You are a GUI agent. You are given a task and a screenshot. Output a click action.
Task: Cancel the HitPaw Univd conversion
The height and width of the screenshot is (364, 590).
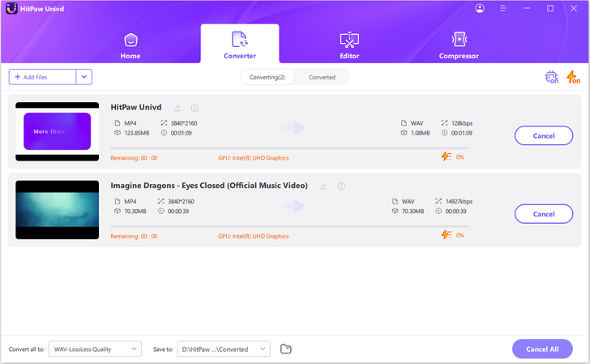tap(544, 135)
